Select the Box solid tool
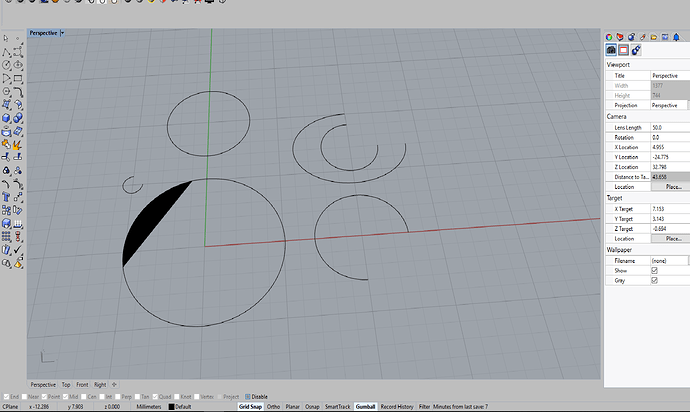 coord(6,118)
